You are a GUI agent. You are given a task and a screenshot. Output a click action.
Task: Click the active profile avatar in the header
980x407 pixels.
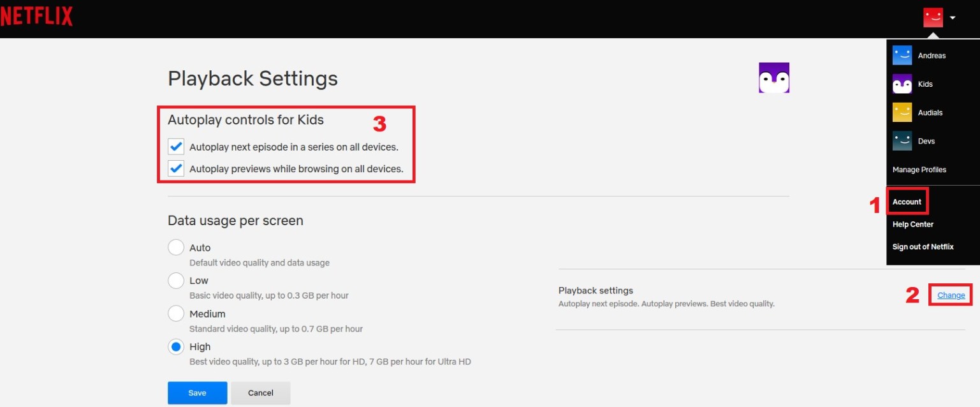pyautogui.click(x=933, y=17)
